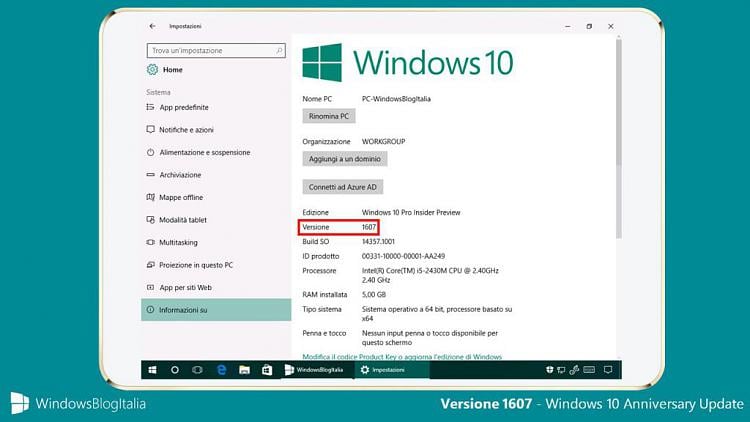This screenshot has height=422, width=750.
Task: Click the Intel Core i5-2430M processor text
Action: tap(430, 275)
